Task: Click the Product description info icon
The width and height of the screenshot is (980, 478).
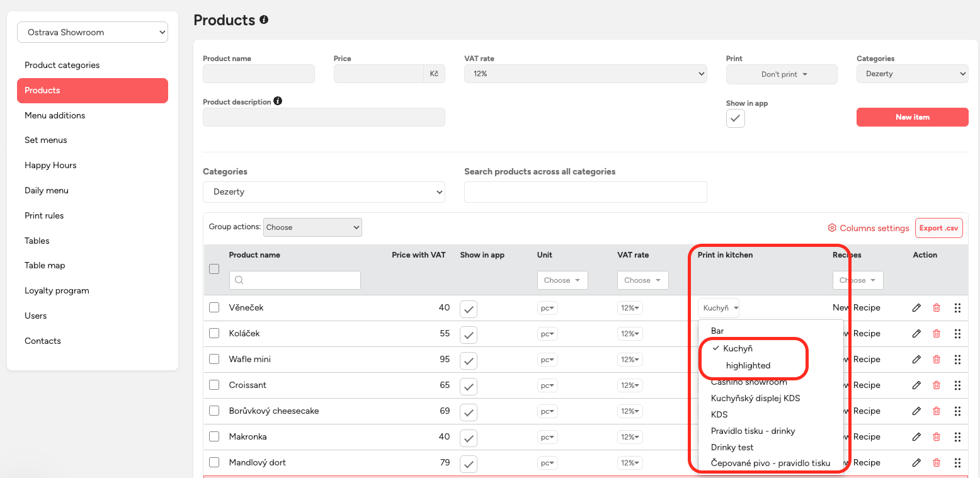Action: click(x=278, y=101)
